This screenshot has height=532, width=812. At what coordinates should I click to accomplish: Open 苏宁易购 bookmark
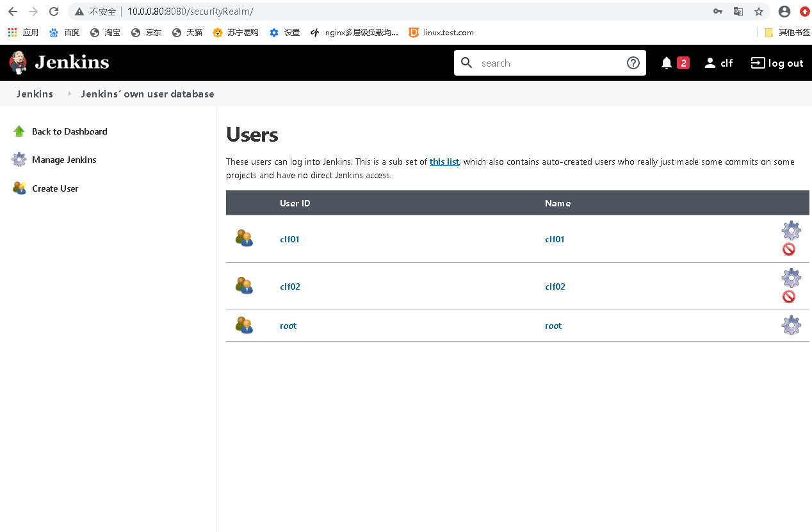(x=236, y=32)
